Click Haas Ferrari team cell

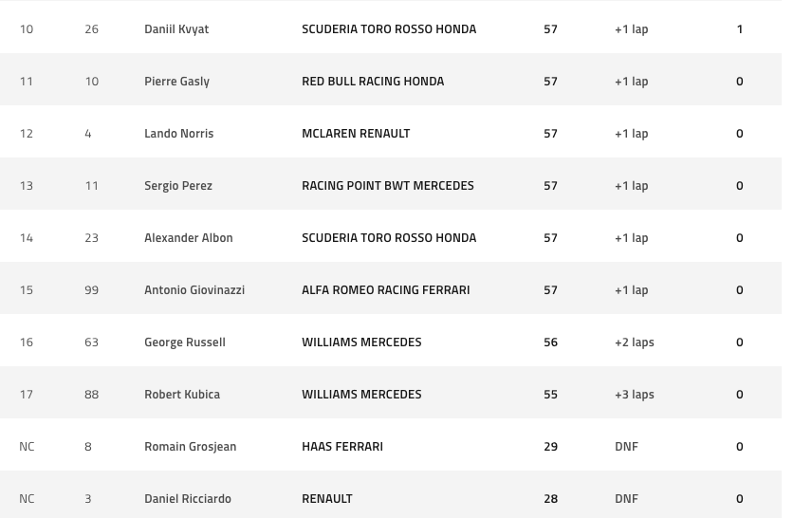(x=342, y=446)
